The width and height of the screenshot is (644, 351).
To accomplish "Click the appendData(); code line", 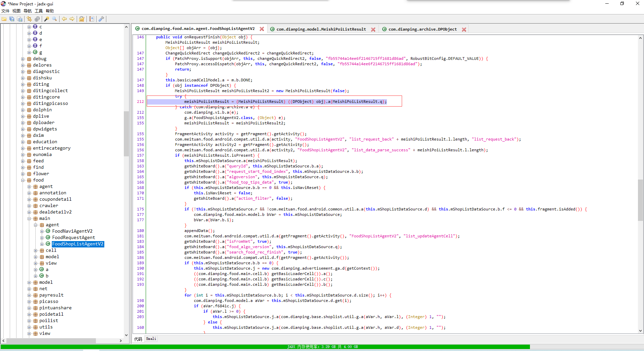I will pos(199,231).
